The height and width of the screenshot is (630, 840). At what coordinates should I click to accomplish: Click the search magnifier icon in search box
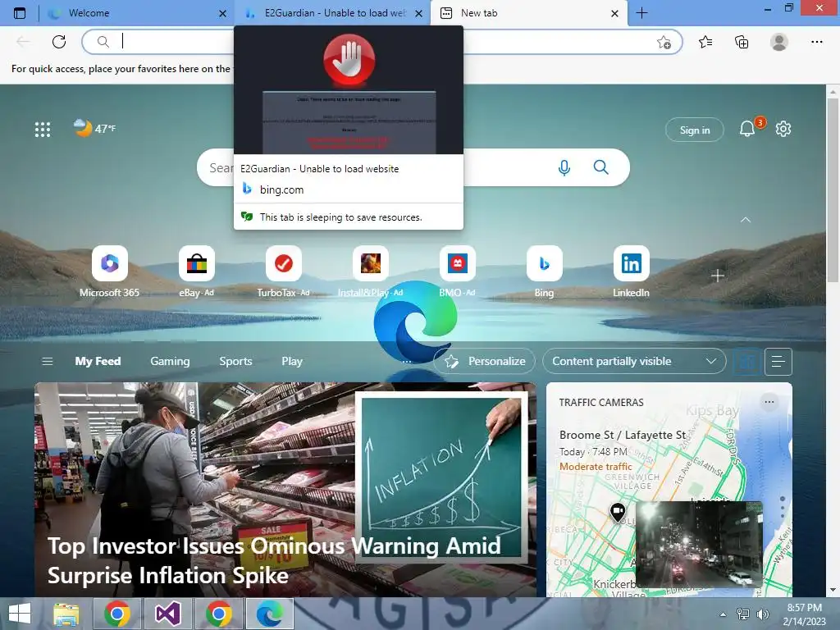pyautogui.click(x=600, y=167)
